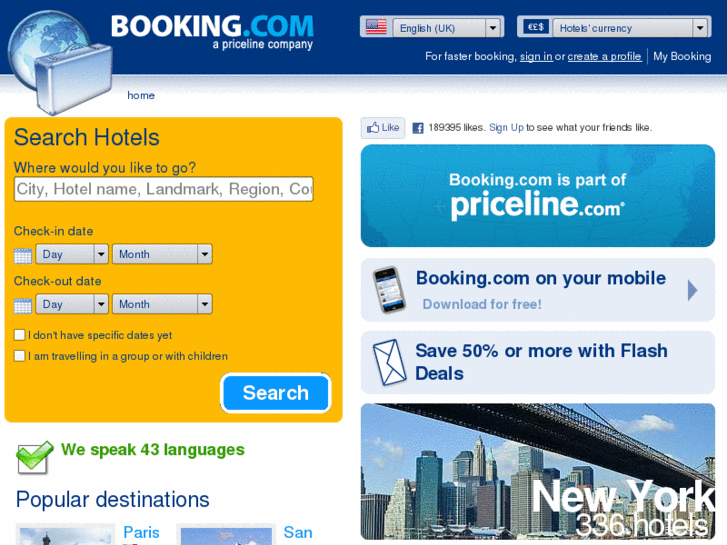The height and width of the screenshot is (545, 727).
Task: Click the destination search text field
Action: [164, 189]
